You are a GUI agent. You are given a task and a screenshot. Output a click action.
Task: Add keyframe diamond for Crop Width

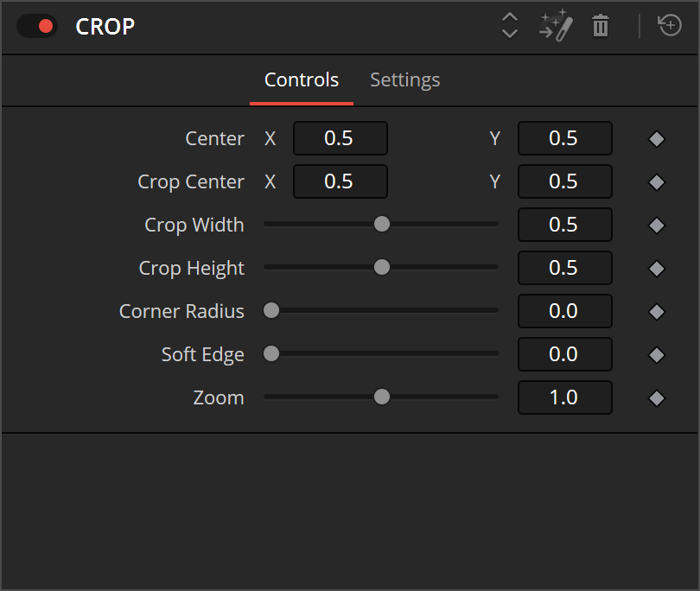pos(657,225)
